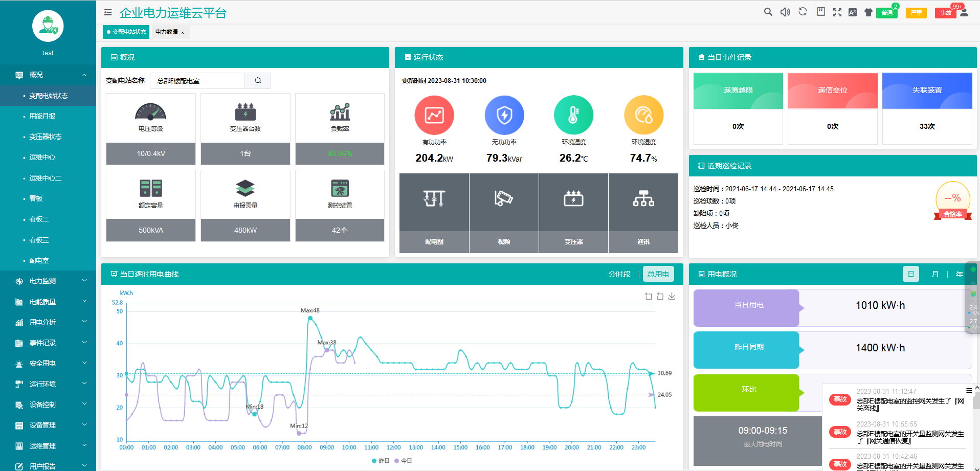
Task: Click the chart zoom-reset icon
Action: click(x=660, y=296)
